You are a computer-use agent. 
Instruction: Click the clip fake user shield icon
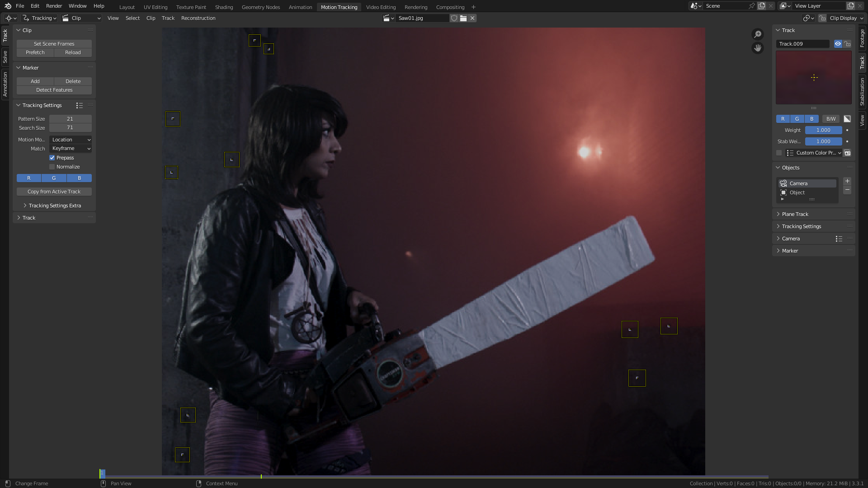[x=454, y=18]
